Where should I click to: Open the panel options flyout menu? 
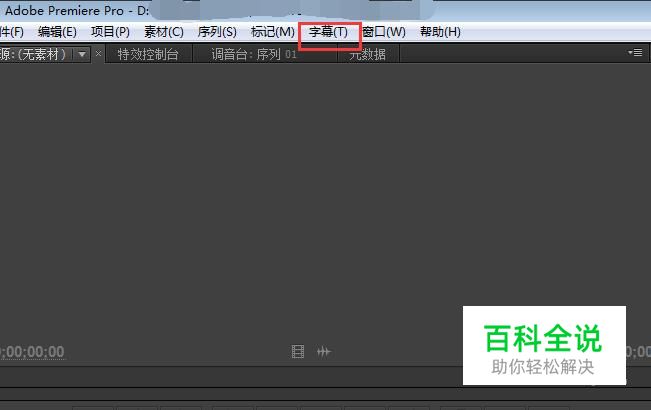(635, 53)
